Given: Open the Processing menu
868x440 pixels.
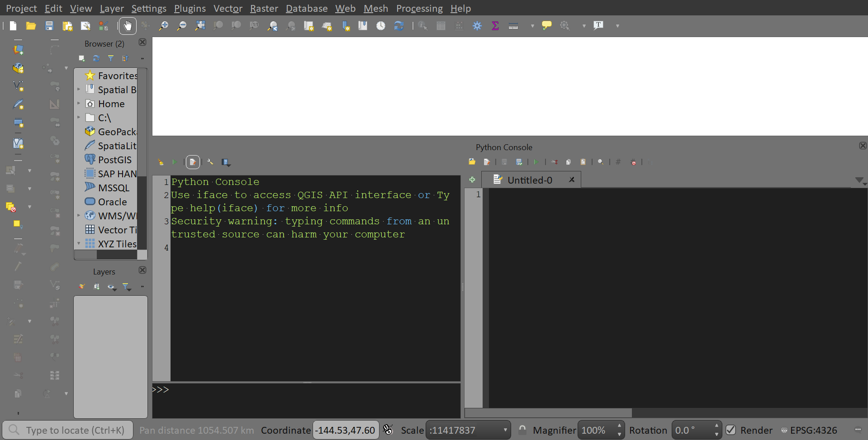Looking at the screenshot, I should [419, 8].
